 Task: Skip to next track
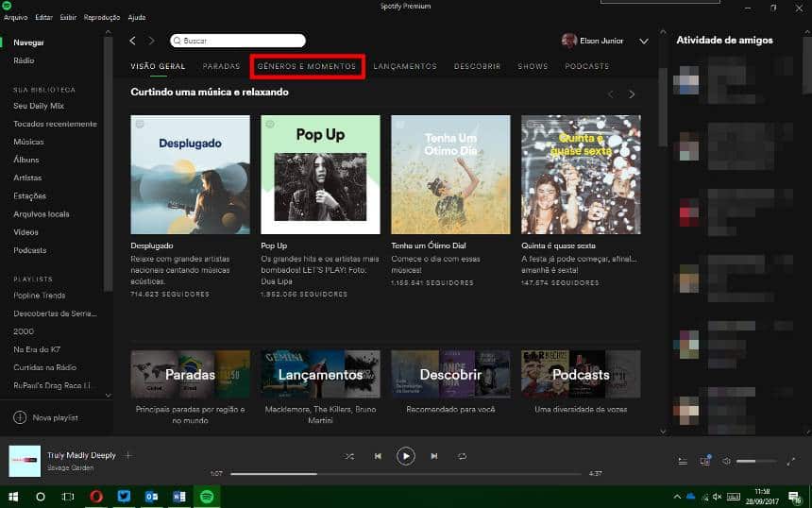click(434, 456)
